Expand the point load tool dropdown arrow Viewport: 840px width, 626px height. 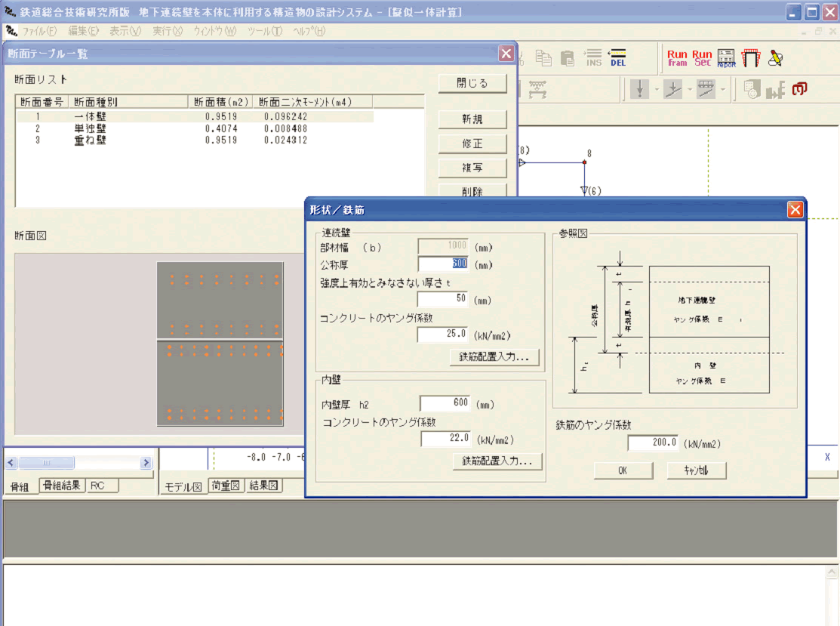pos(657,90)
